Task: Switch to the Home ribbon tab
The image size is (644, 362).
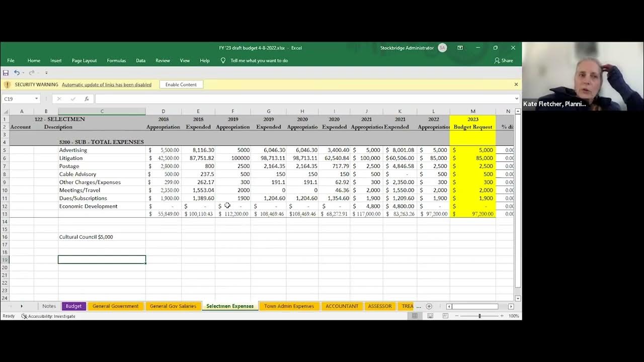Action: pyautogui.click(x=34, y=60)
